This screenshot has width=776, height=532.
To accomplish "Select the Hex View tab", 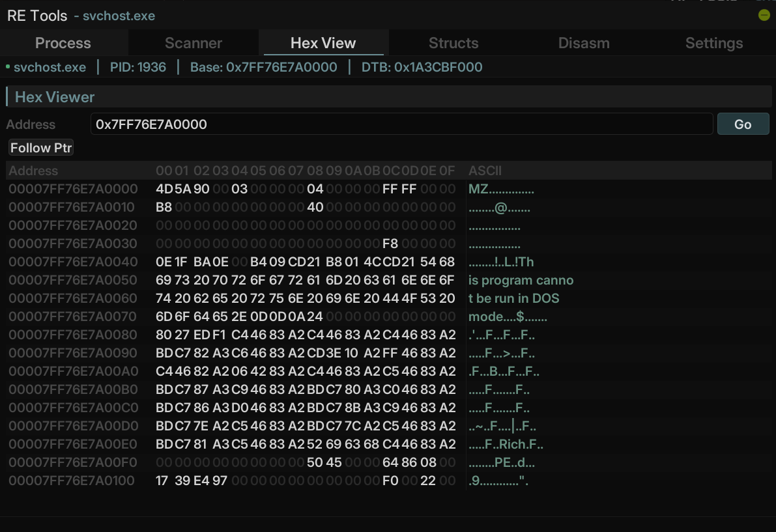I will 323,43.
